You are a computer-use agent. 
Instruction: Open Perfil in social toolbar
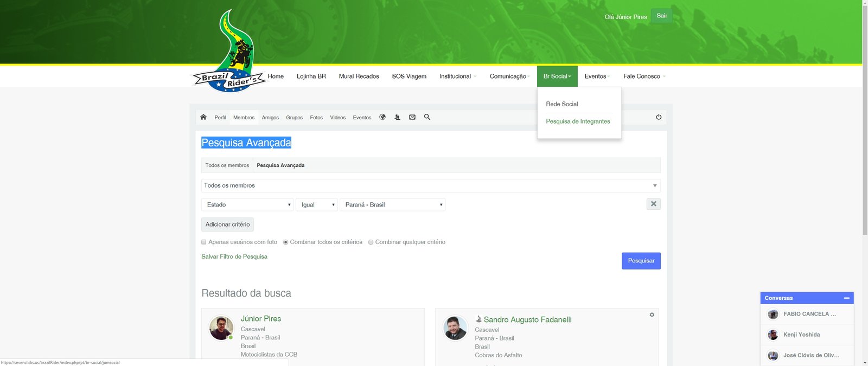[220, 118]
